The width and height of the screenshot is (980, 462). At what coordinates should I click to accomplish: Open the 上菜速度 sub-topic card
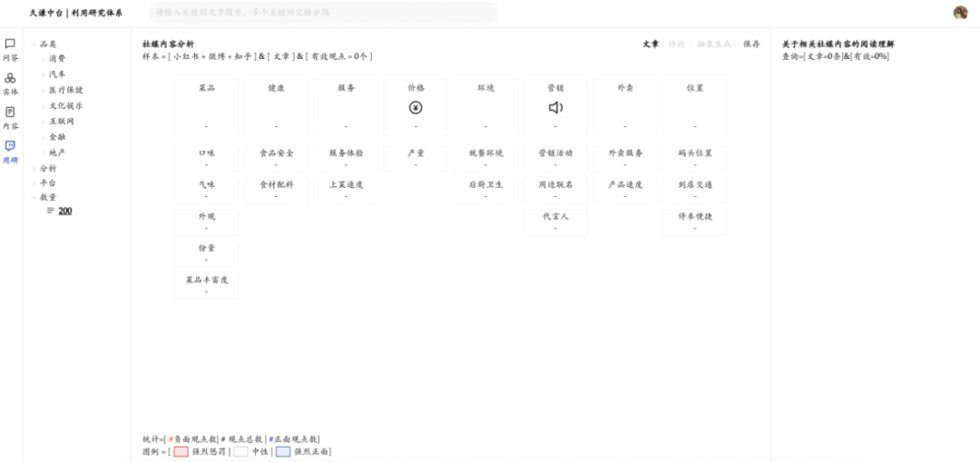[347, 190]
